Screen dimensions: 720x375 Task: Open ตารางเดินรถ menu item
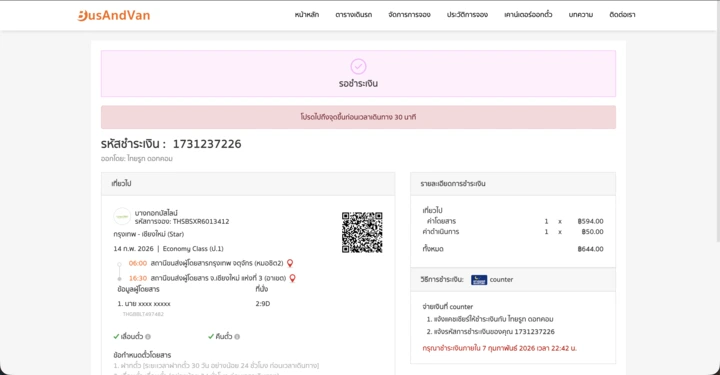pos(354,15)
